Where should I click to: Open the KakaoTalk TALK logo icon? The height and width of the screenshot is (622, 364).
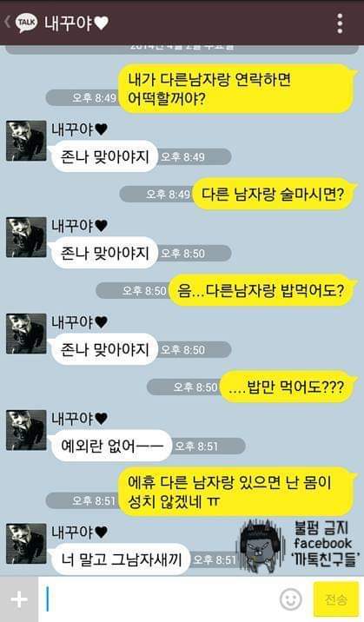point(26,23)
